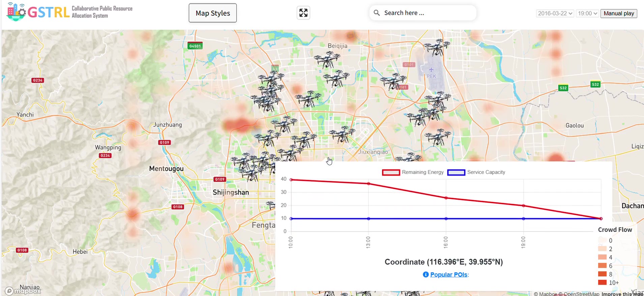The width and height of the screenshot is (644, 296).
Task: Click the Junzhuang map label
Action: (168, 125)
